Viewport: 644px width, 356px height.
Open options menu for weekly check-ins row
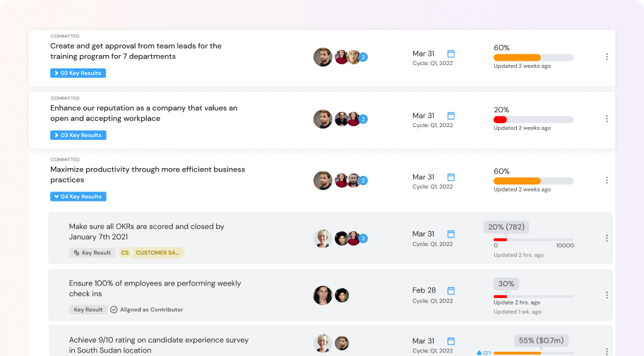(x=607, y=295)
